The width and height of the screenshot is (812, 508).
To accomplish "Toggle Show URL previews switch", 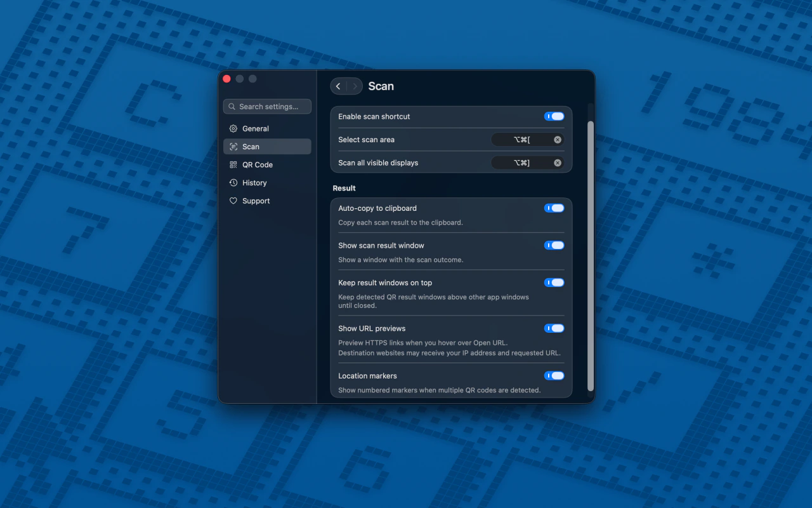I will [554, 328].
